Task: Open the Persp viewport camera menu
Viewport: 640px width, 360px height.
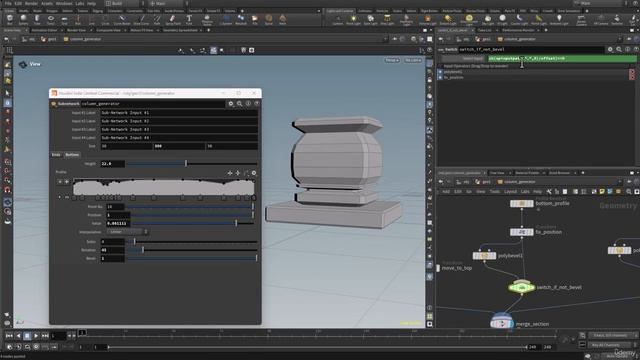Action: click(391, 60)
